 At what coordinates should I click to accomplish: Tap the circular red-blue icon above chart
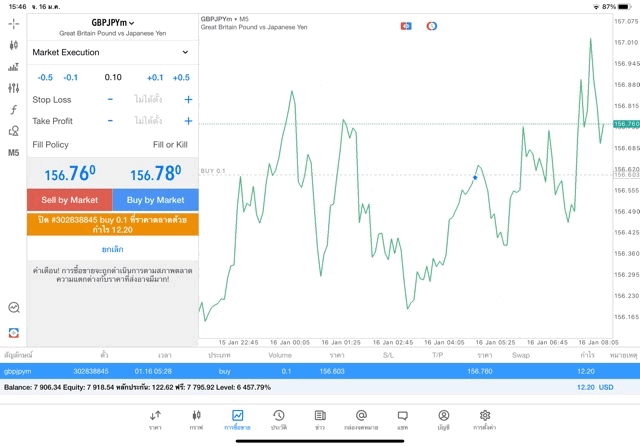(432, 26)
